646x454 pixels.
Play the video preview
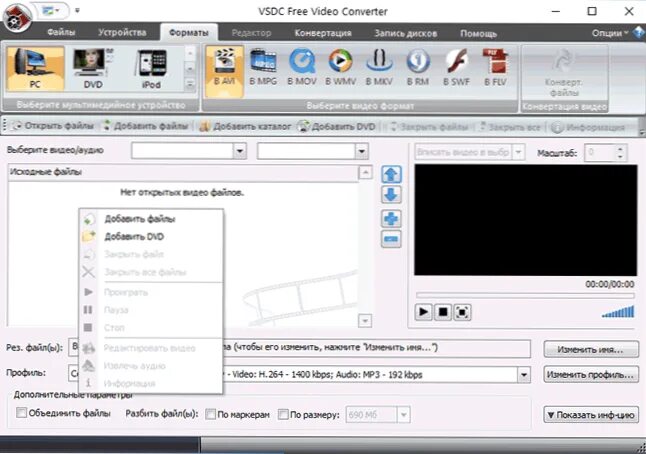pos(423,312)
